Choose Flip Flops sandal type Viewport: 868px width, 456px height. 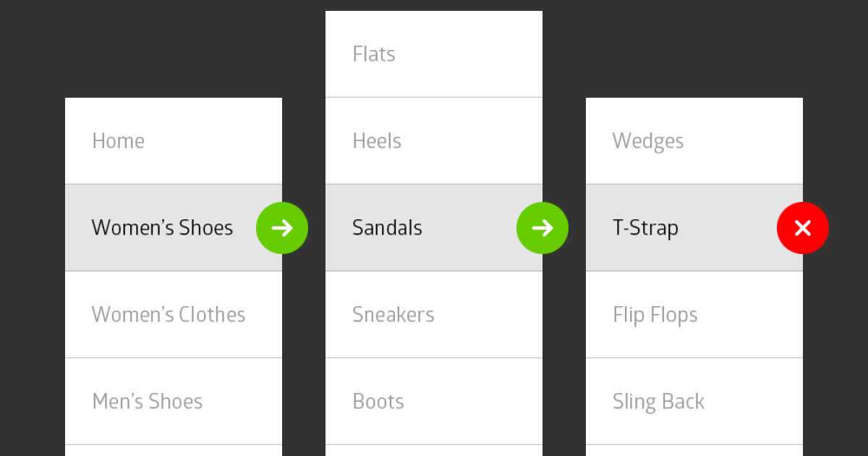click(x=655, y=315)
